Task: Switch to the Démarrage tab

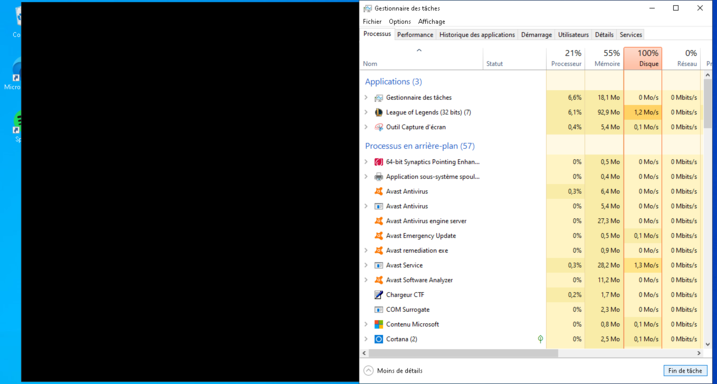Action: pyautogui.click(x=536, y=35)
